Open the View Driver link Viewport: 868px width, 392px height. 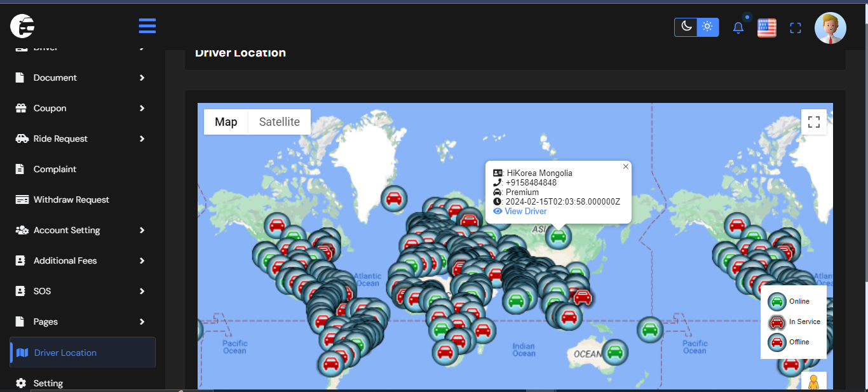click(525, 211)
